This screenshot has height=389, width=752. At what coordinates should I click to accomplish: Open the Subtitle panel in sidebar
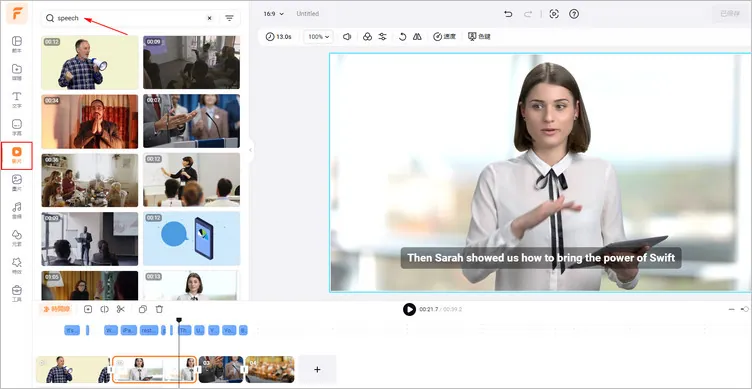17,128
